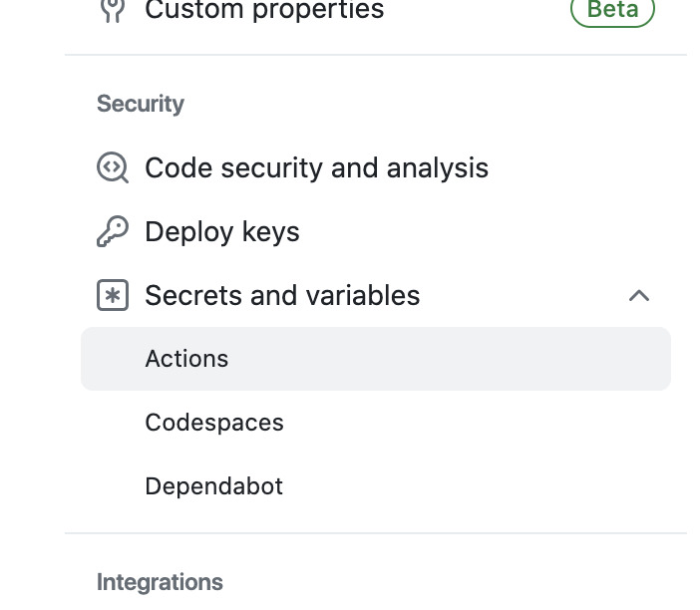Click the Security section heading

pyautogui.click(x=141, y=104)
